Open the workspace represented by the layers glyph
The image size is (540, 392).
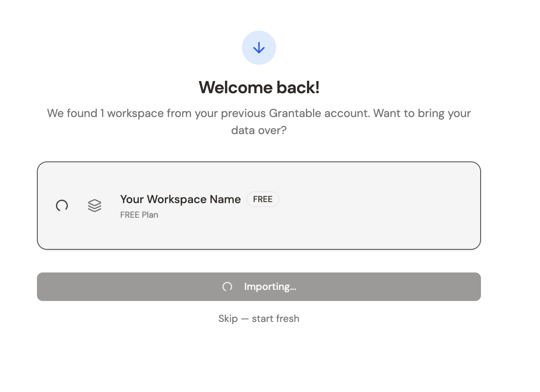pos(95,206)
